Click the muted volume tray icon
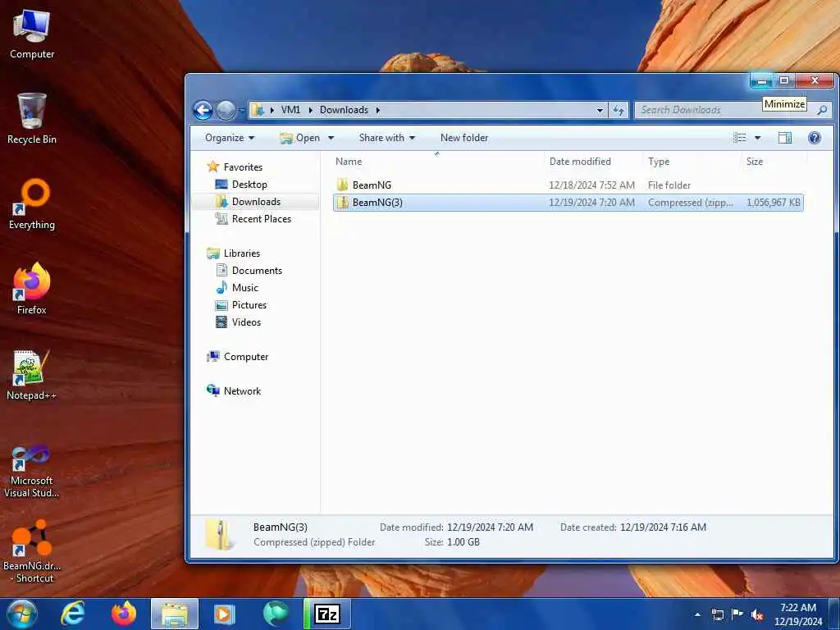This screenshot has height=630, width=840. (757, 614)
